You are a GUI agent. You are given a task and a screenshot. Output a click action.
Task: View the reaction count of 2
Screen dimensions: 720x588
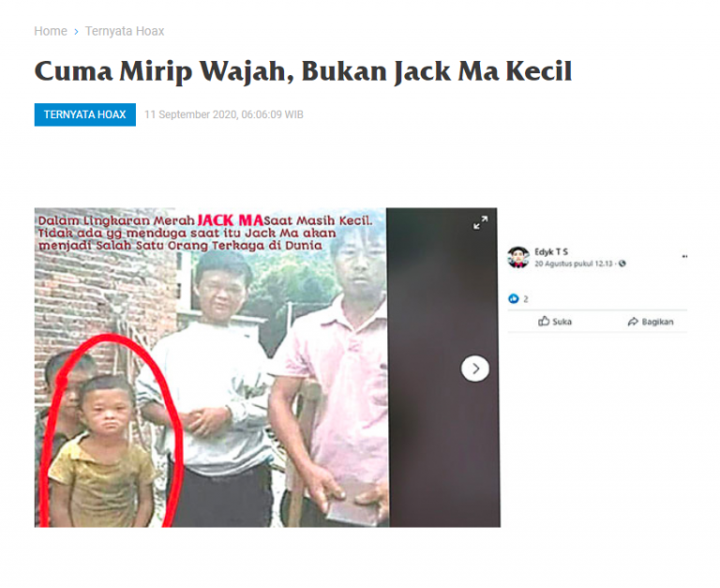pyautogui.click(x=526, y=299)
